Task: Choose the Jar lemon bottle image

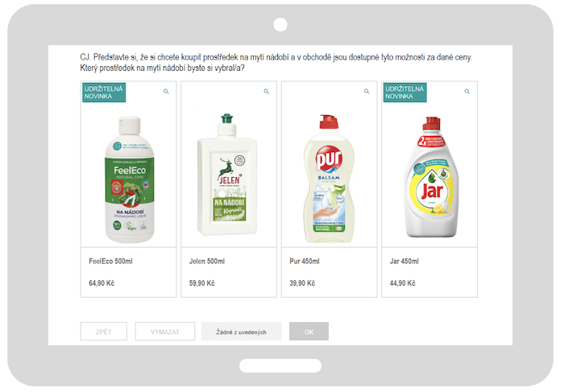Action: click(x=431, y=177)
